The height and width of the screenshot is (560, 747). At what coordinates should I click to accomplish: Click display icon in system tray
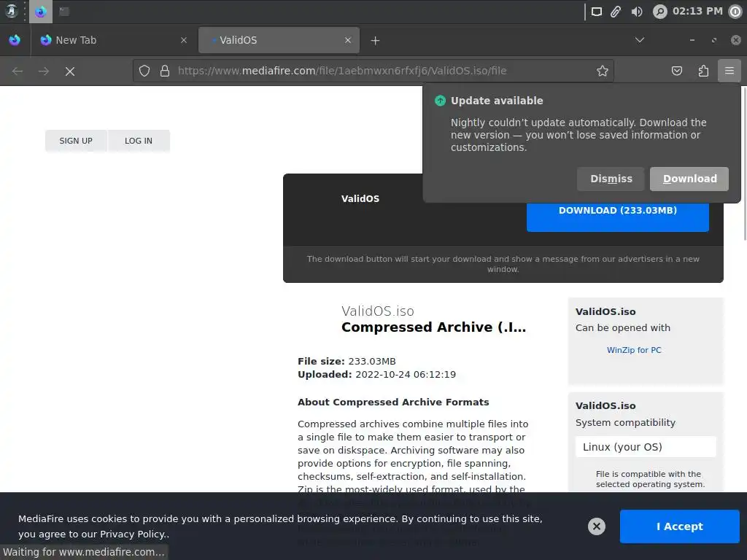597,12
